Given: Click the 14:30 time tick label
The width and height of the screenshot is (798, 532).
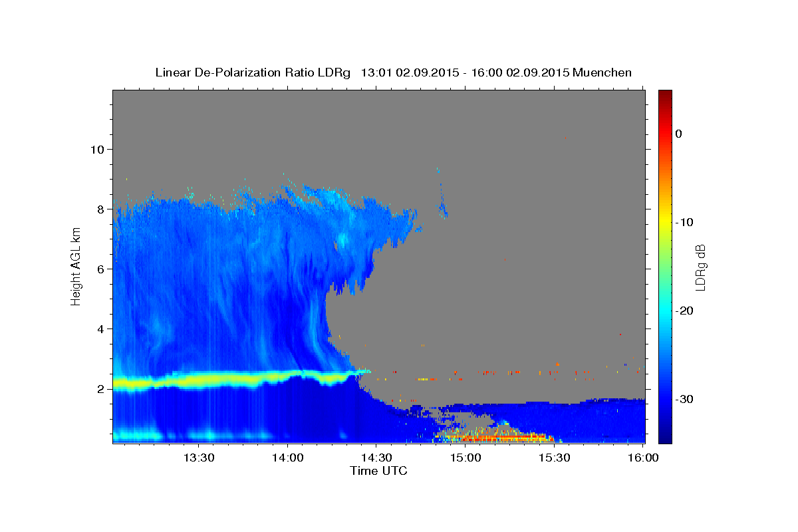Looking at the screenshot, I should pyautogui.click(x=376, y=458).
